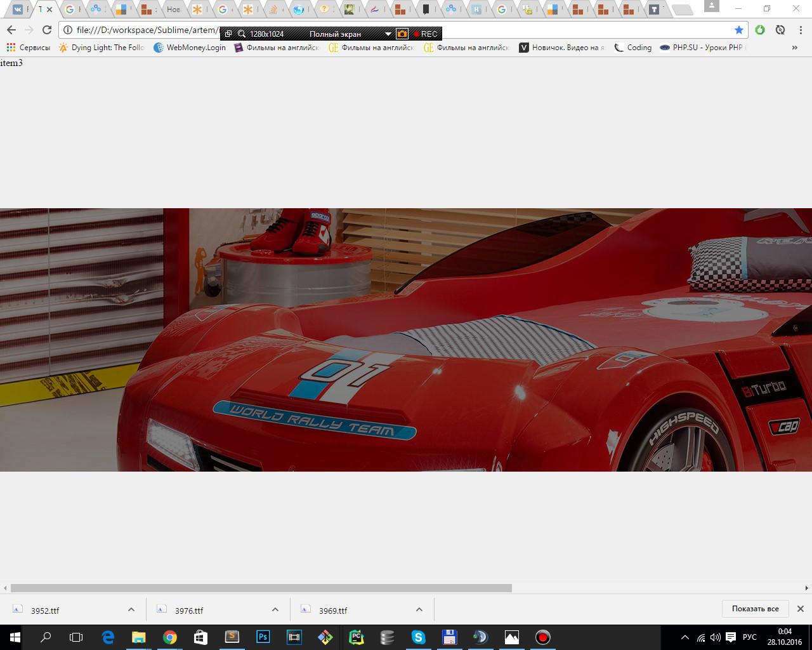Switch to PyCharm on the taskbar
Viewport: 812px width, 650px height.
(x=357, y=637)
